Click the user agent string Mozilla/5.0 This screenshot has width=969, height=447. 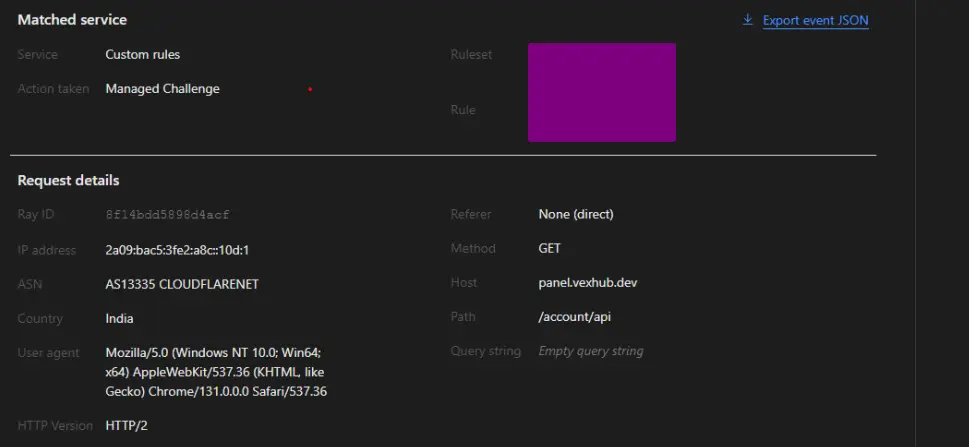point(216,372)
